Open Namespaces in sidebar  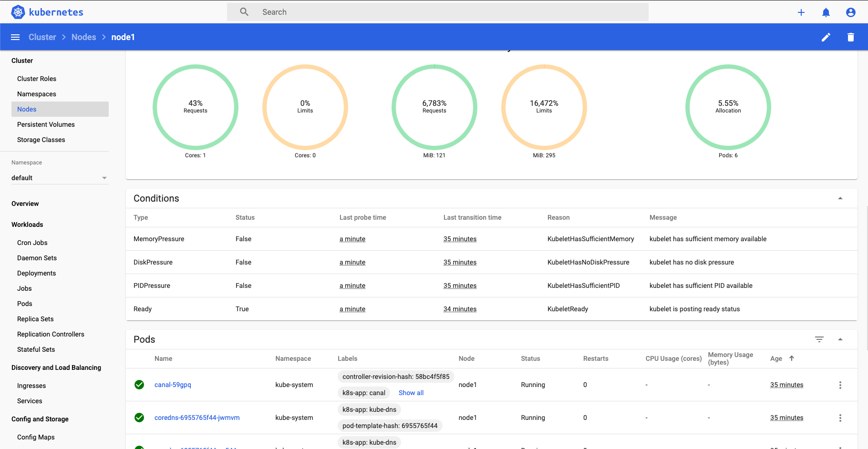coord(37,94)
